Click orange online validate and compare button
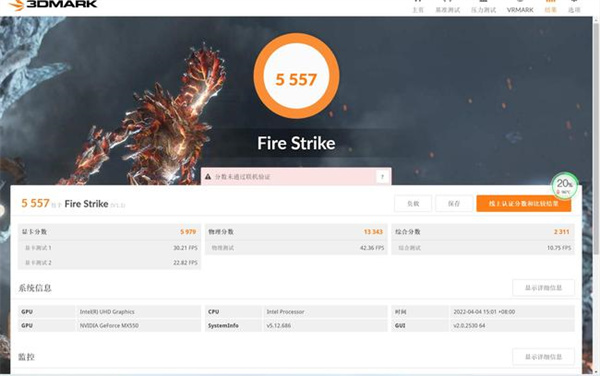The width and height of the screenshot is (600, 376). pos(523,203)
